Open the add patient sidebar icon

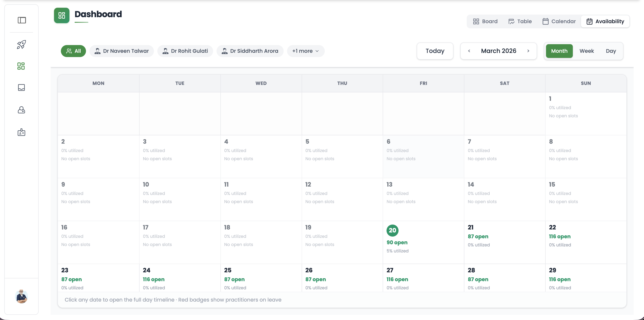click(21, 110)
